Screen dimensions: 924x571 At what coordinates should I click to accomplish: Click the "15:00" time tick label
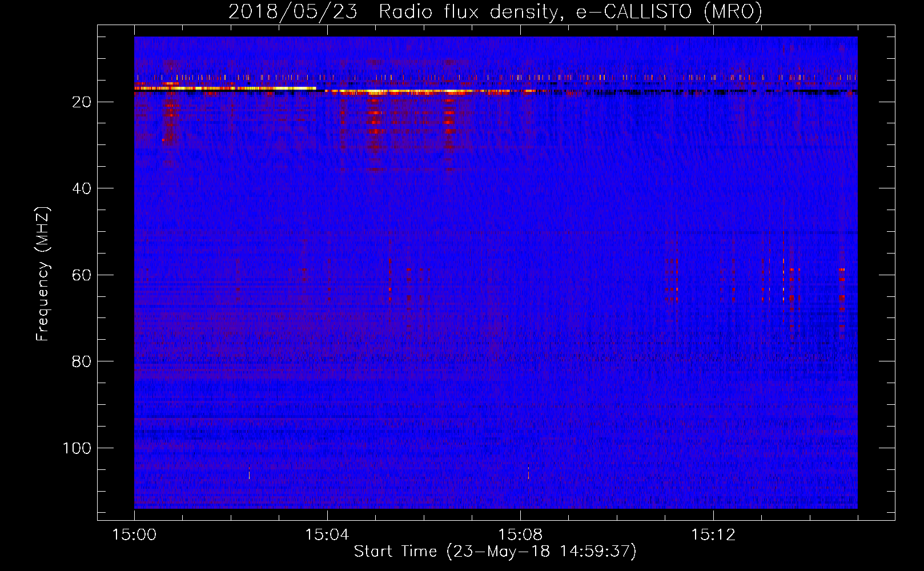coord(134,535)
